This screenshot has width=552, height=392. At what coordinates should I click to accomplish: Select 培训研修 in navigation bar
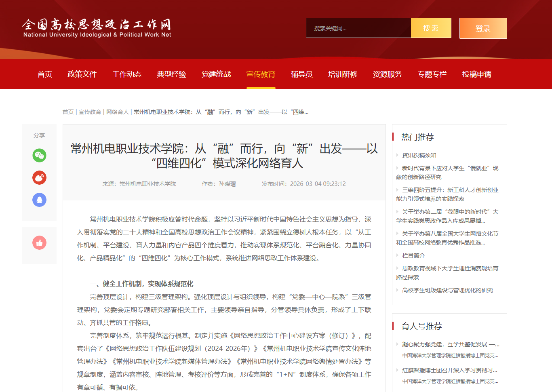click(343, 74)
